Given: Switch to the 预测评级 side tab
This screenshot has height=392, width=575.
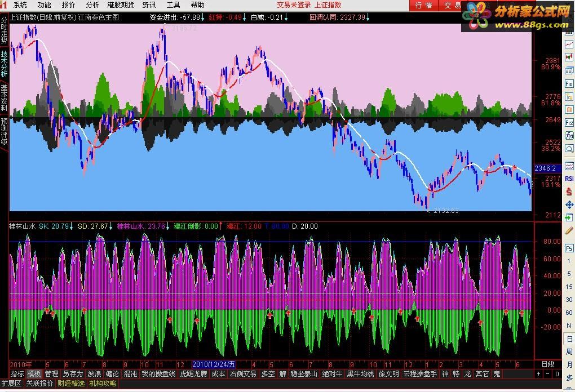Looking at the screenshot, I should [4, 131].
